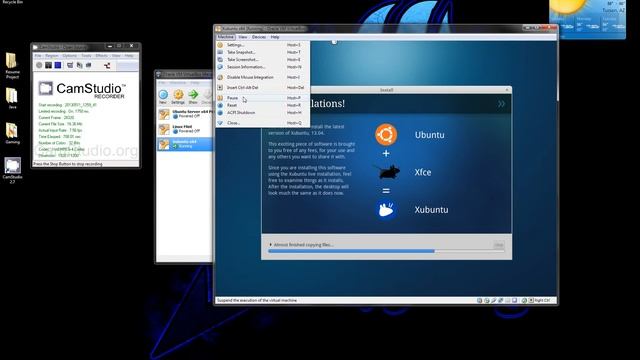
Task: Click the Reset icon in the Machine menu
Action: point(220,105)
